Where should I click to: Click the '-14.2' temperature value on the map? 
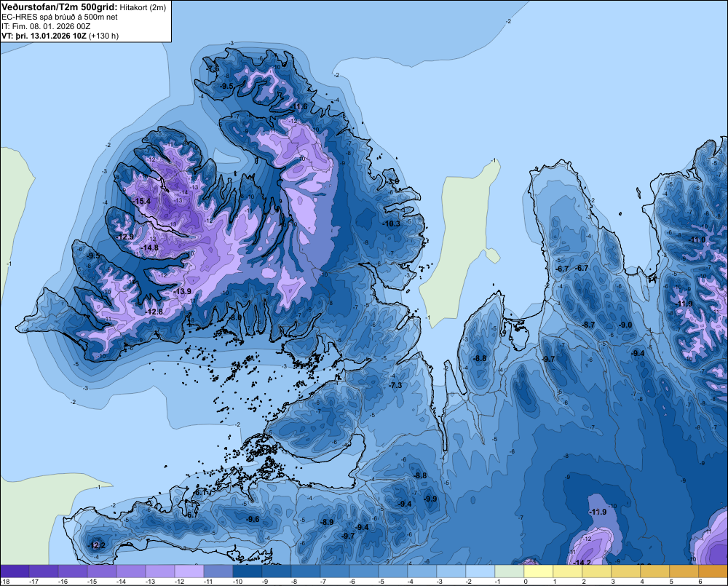[x=582, y=563]
